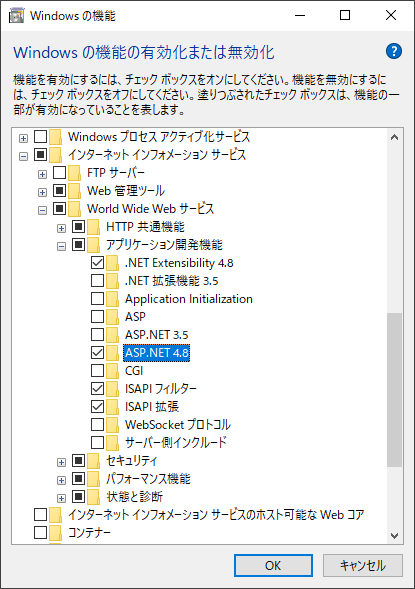Expand the Web 管理ツール node
Image resolution: width=415 pixels, height=589 pixels.
[42, 192]
